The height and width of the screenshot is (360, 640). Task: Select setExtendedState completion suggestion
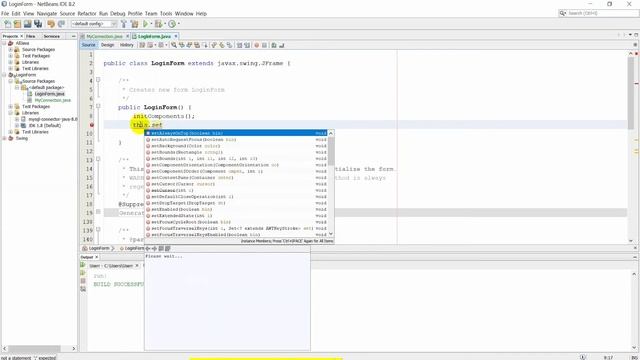click(x=236, y=216)
